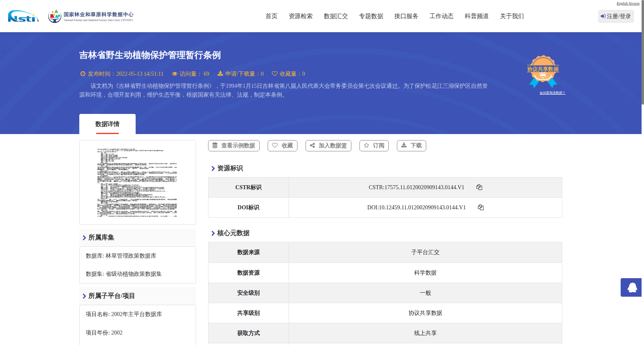Click the 注册/登录 button
The height and width of the screenshot is (345, 644).
616,16
